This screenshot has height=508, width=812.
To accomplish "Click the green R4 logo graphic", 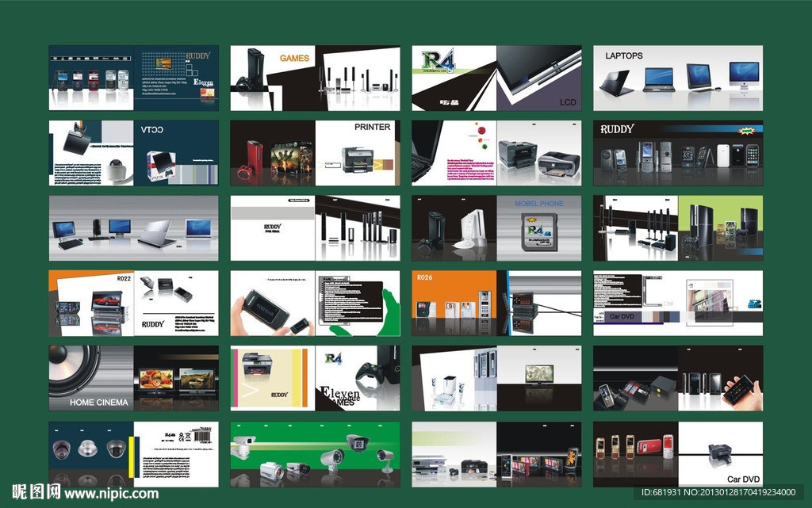I will tap(438, 62).
